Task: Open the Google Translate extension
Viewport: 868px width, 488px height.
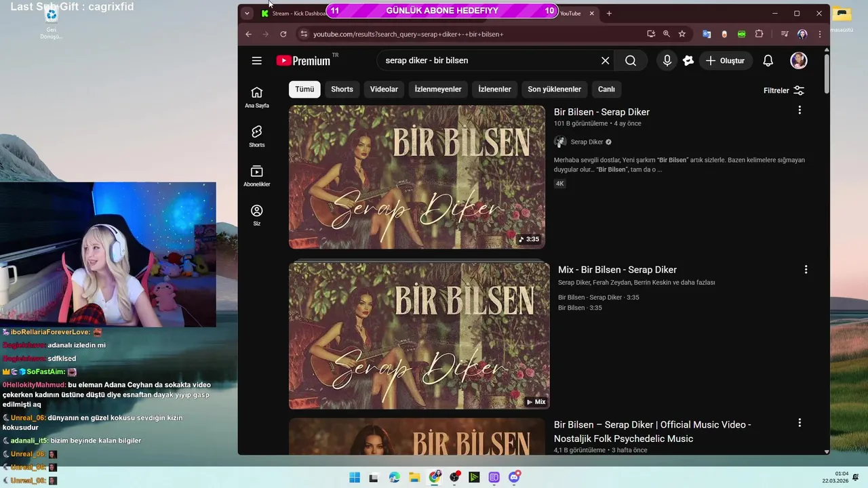Action: point(707,34)
